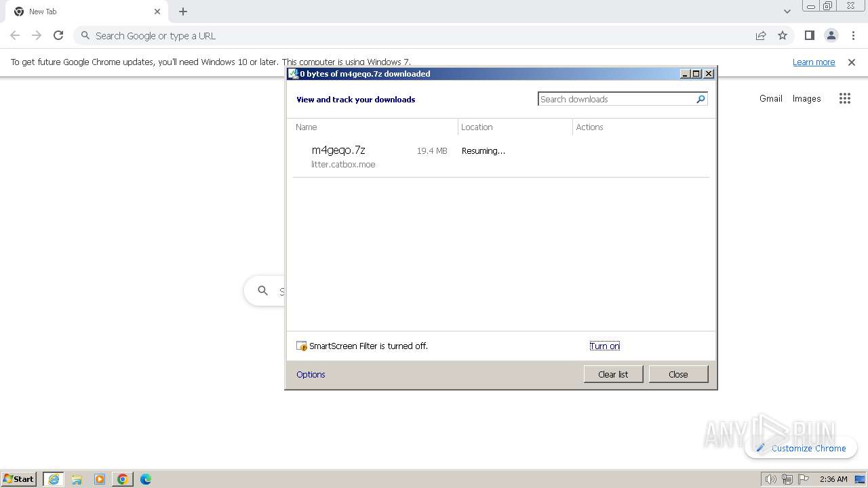
Task: Click the network tray icon
Action: [787, 479]
